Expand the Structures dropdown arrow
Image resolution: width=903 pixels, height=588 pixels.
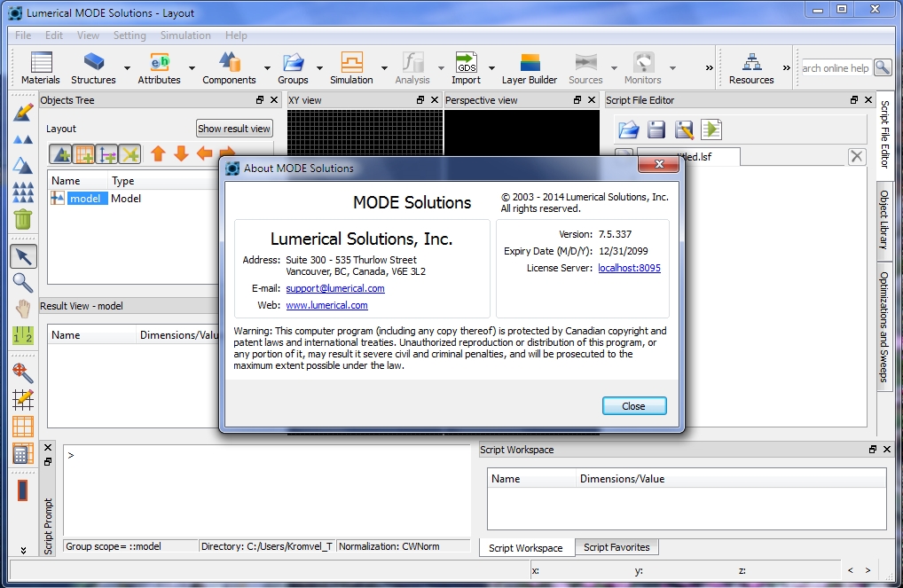pyautogui.click(x=127, y=68)
